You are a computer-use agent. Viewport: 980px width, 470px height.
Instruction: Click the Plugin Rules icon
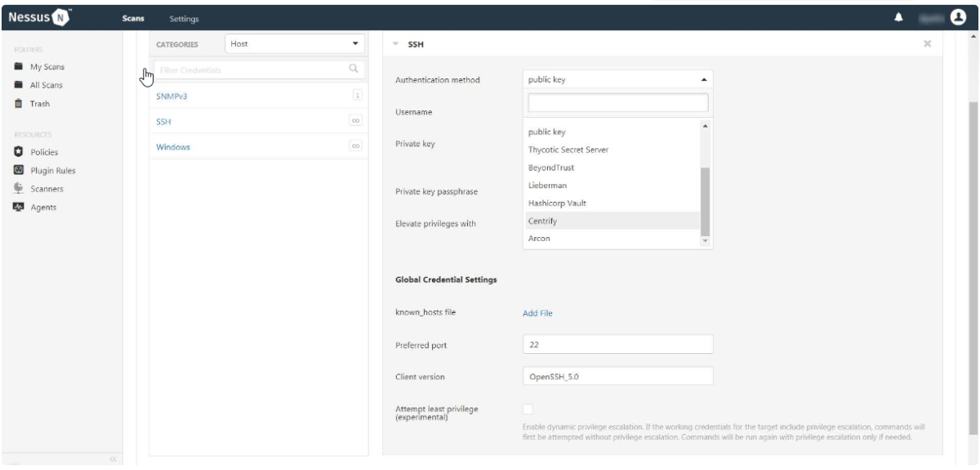(x=18, y=170)
